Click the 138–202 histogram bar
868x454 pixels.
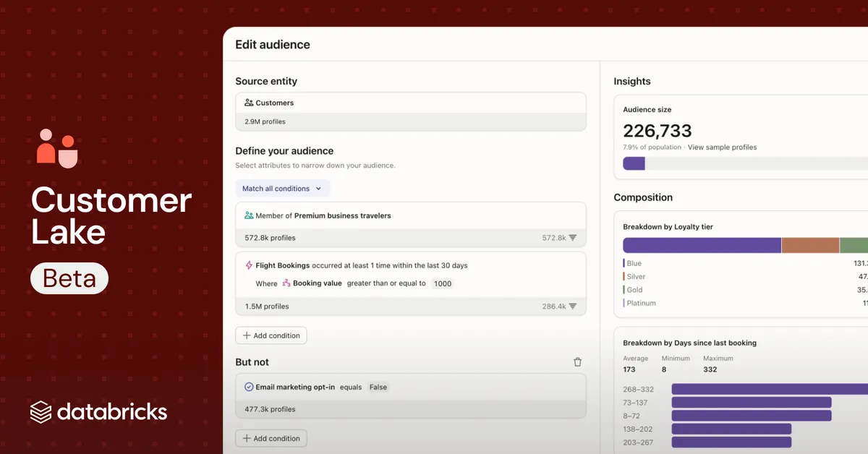(x=731, y=429)
